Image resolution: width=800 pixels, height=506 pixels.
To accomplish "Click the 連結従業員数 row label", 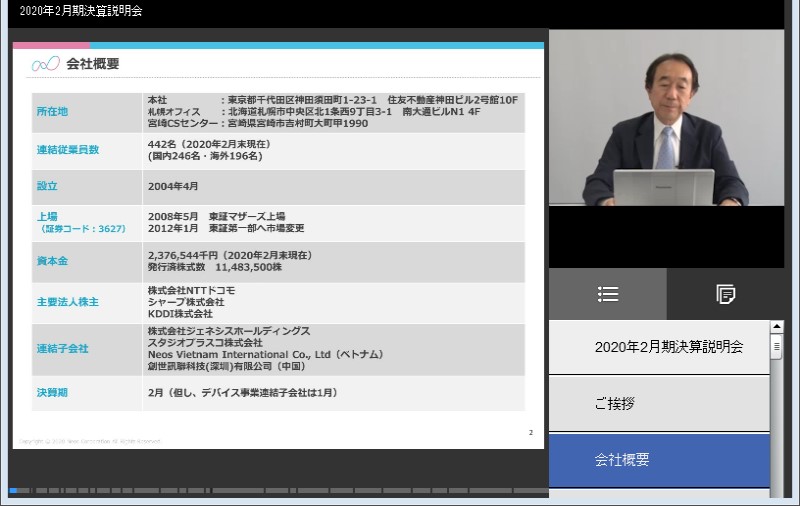I will tap(68, 150).
